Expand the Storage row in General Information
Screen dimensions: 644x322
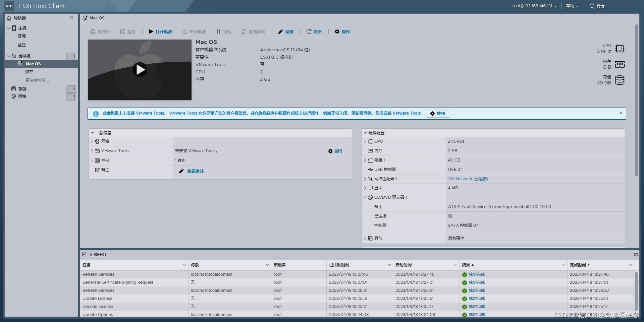click(x=92, y=160)
